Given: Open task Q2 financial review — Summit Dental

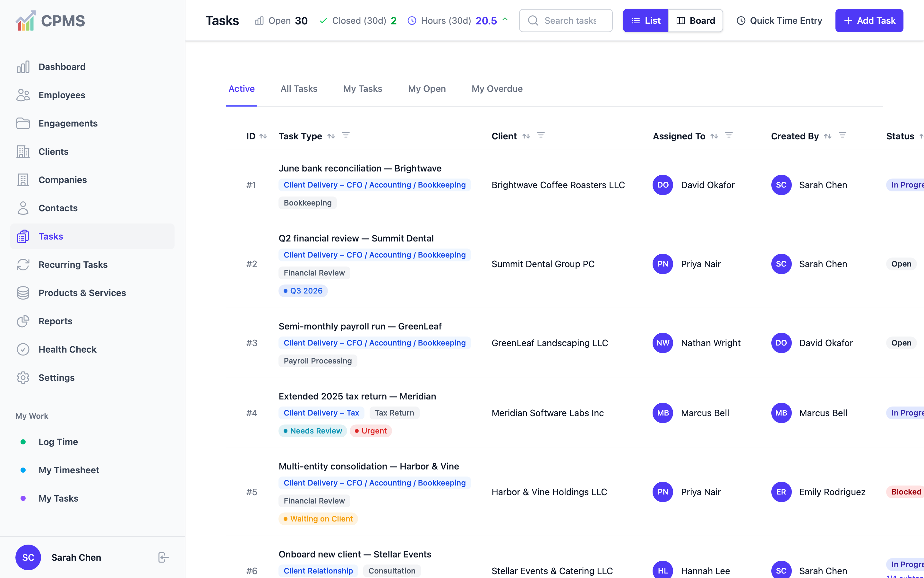Looking at the screenshot, I should pyautogui.click(x=356, y=239).
